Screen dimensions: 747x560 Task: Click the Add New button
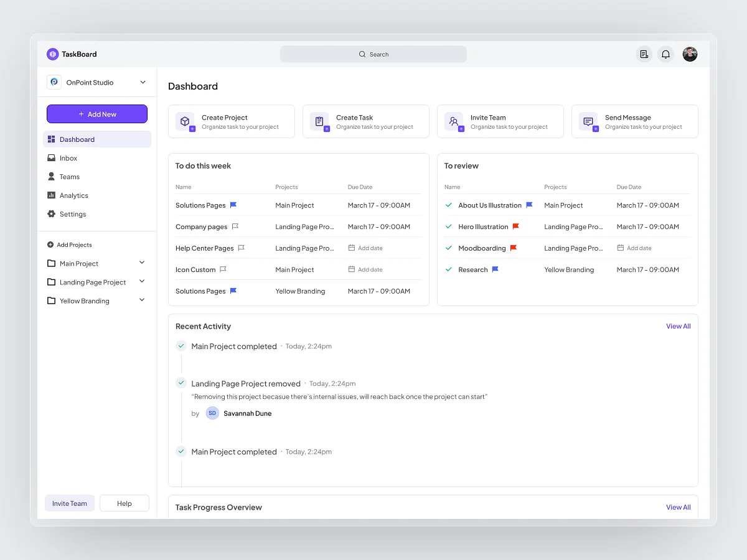(96, 114)
